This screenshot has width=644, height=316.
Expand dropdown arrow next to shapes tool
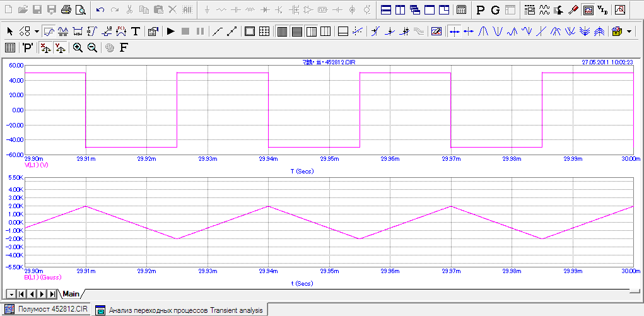tap(37, 31)
